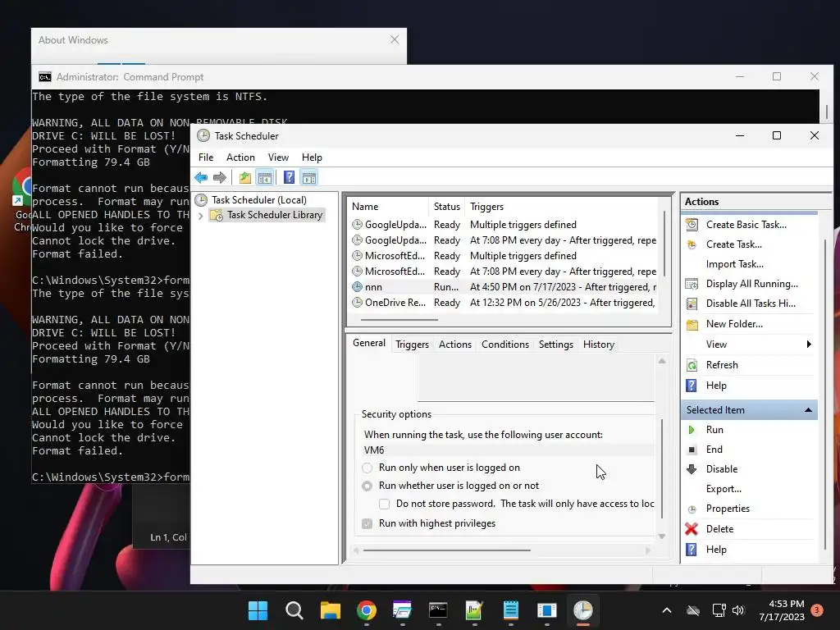Open Search from the taskbar
Viewport: 840px width, 630px height.
294,610
